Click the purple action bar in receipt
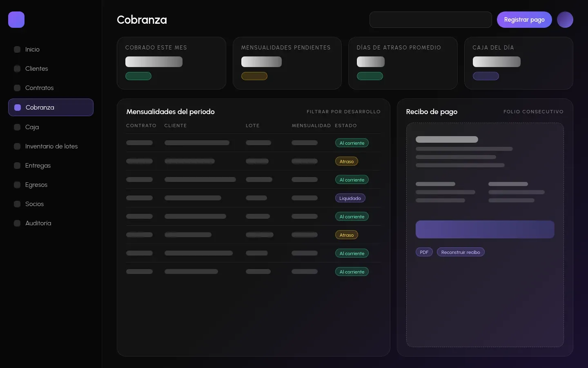588x368 pixels. [x=485, y=229]
